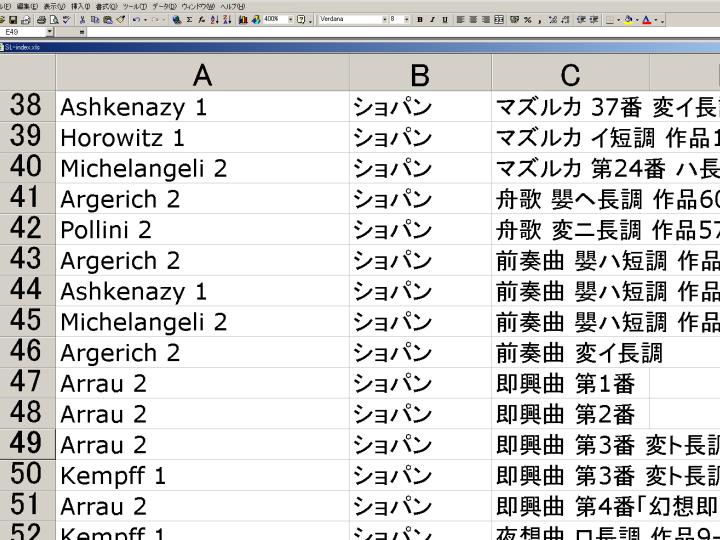Click the Insert Hyperlink globe icon
Image resolution: width=720 pixels, height=540 pixels.
point(177,20)
